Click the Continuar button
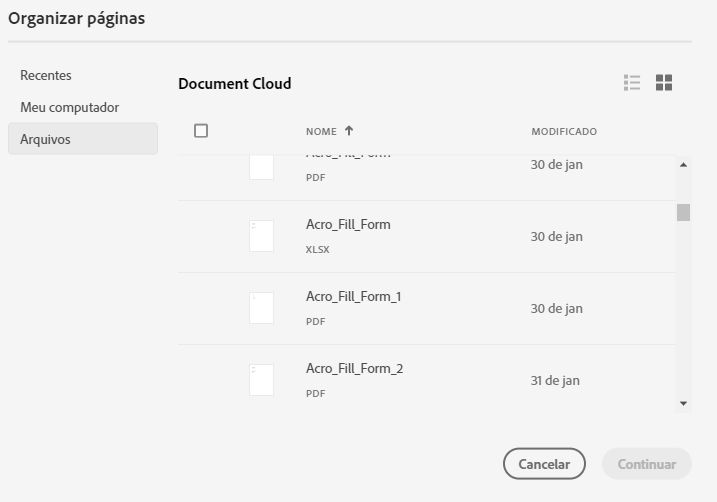Screen dimensions: 717x502 tap(647, 464)
